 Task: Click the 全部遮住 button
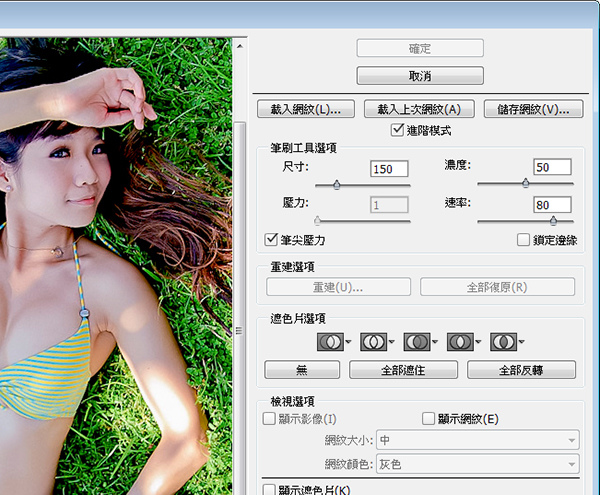coord(403,370)
